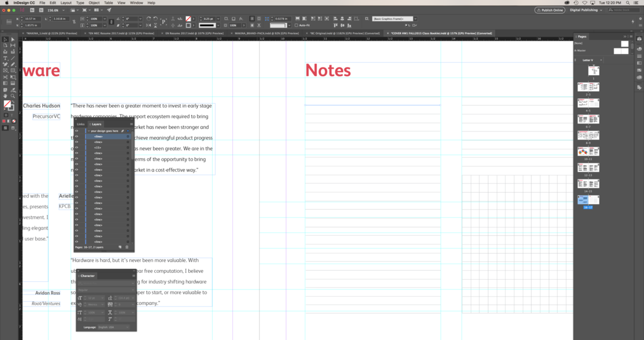The image size is (644, 340).
Task: Switch to EN Resume 2017.indd tab
Action: tap(194, 33)
